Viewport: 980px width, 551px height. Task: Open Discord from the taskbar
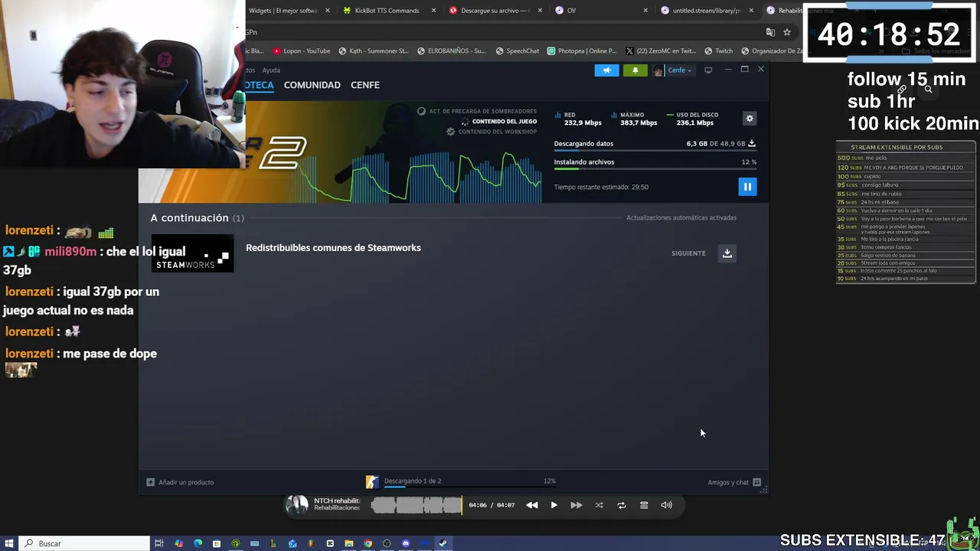pyautogui.click(x=405, y=543)
